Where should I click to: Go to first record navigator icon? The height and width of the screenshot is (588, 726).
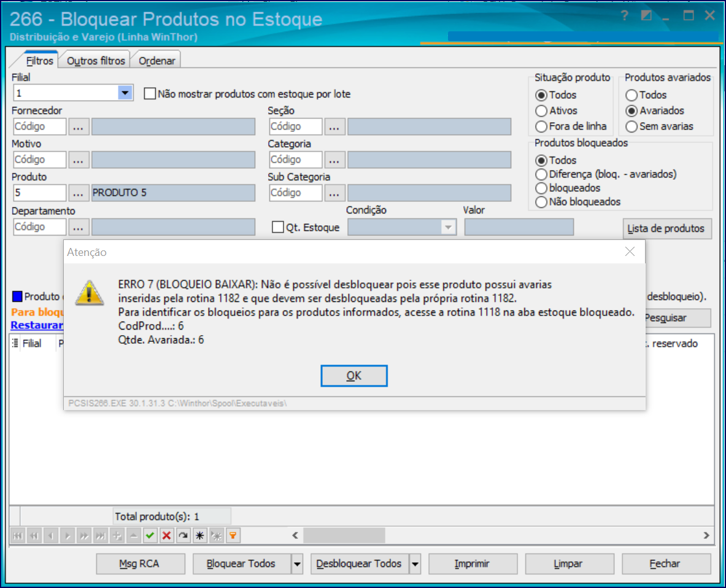coord(18,536)
